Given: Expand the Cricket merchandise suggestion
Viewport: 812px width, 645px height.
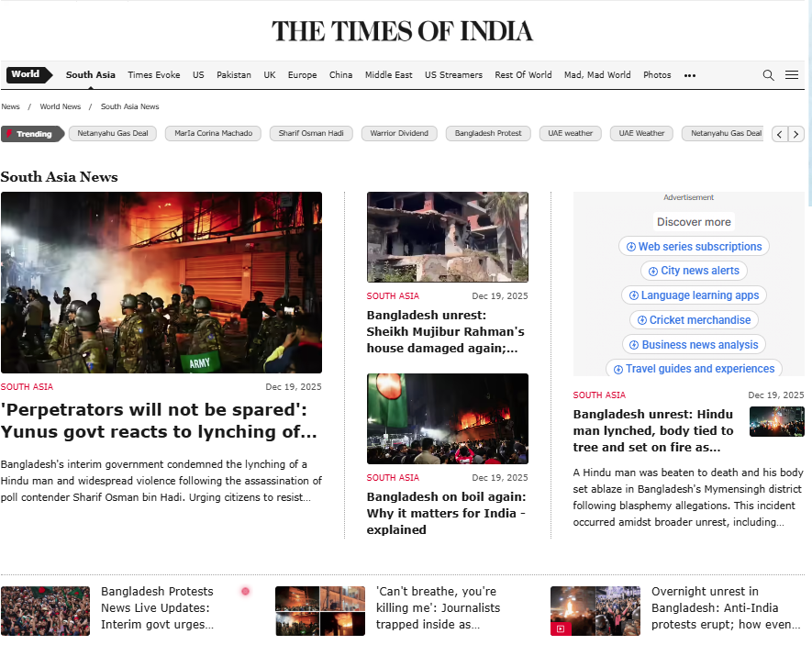Looking at the screenshot, I should (693, 320).
